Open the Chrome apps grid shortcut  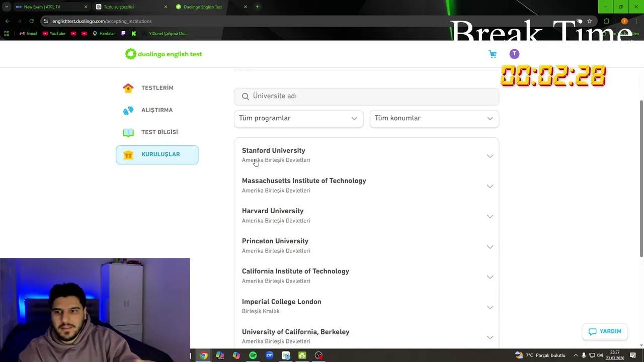tap(7, 34)
